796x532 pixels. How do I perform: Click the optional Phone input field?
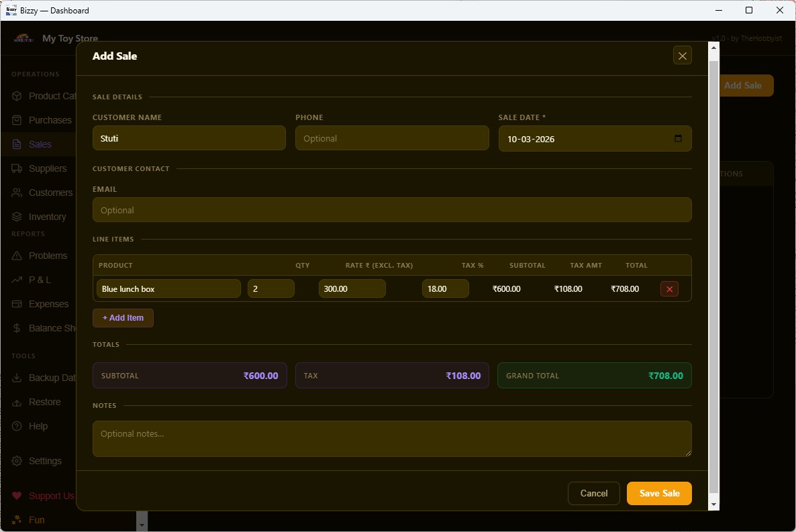pyautogui.click(x=392, y=138)
